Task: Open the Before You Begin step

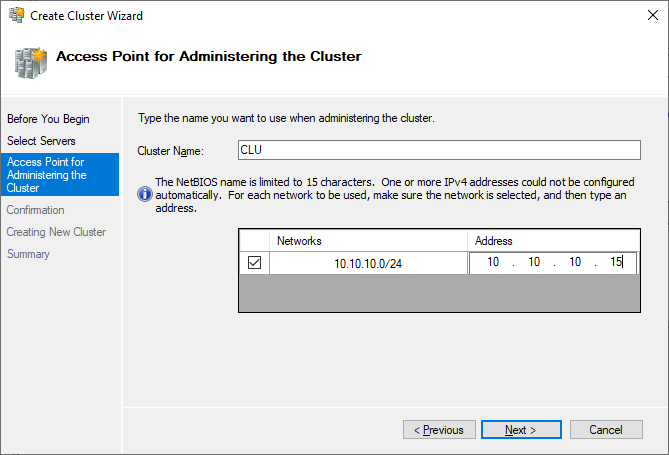Action: coord(48,119)
